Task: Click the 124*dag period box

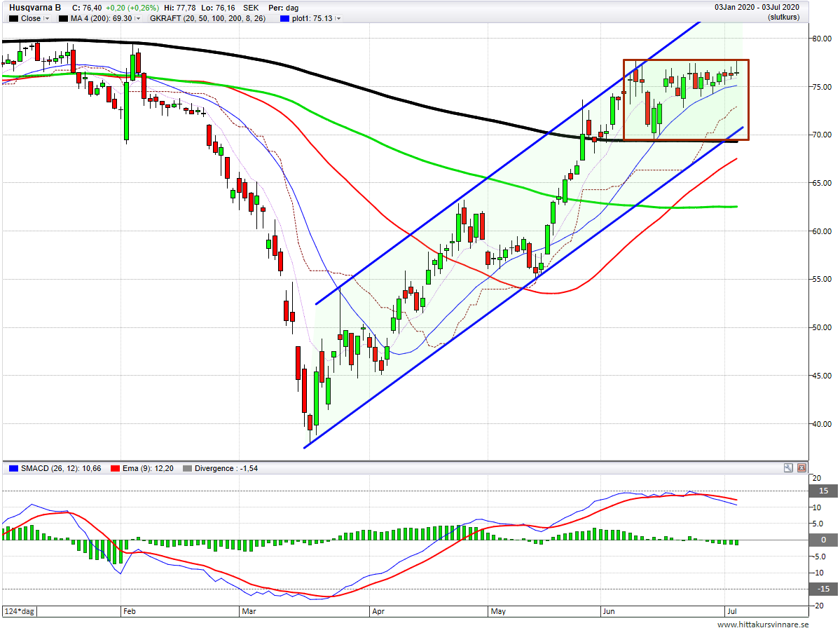Action: click(x=20, y=611)
